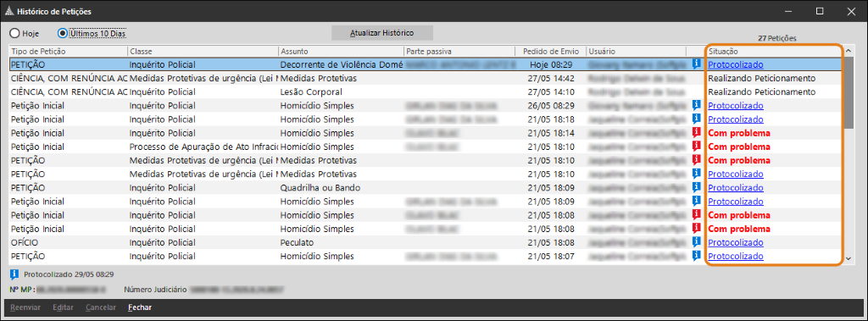Click blue info icon on 26/05 08:29 row

click(x=697, y=105)
